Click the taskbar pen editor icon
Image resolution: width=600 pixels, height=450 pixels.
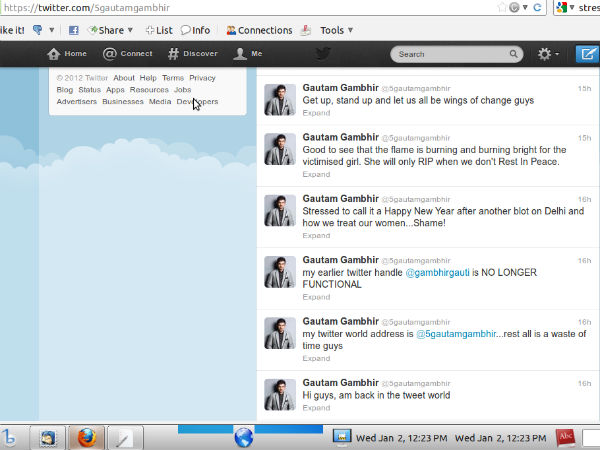click(x=125, y=437)
